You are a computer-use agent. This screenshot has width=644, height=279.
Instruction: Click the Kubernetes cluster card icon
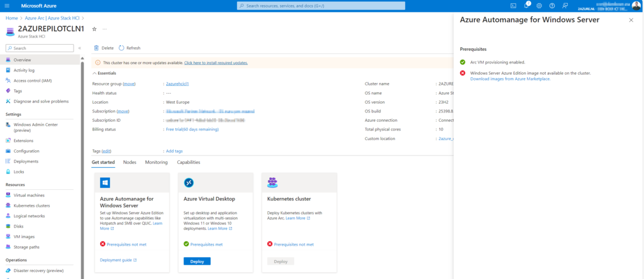click(x=272, y=183)
